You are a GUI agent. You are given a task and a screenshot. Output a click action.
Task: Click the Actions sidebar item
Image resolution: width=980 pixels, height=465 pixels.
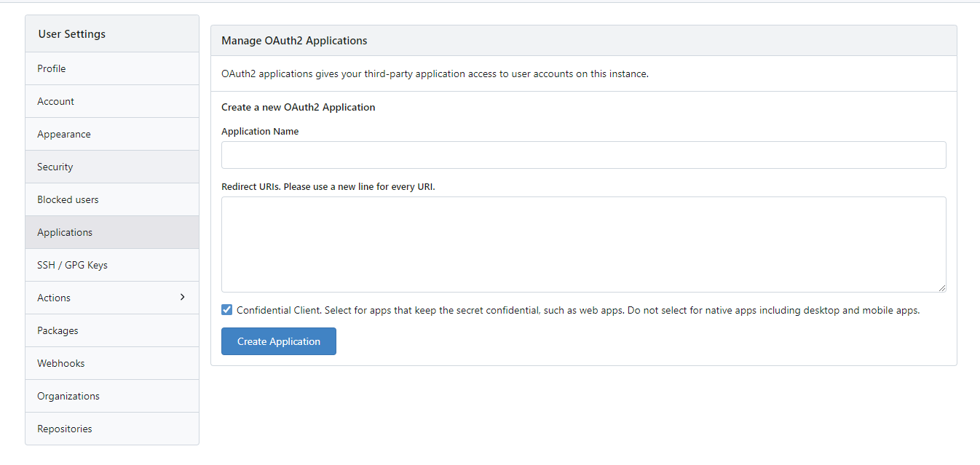point(54,298)
